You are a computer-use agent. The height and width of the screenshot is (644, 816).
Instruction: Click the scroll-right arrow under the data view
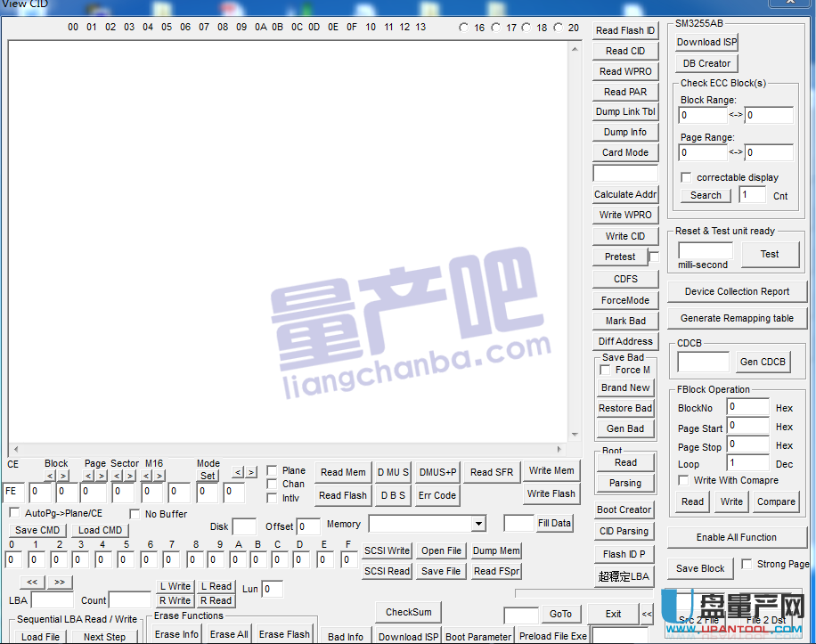pyautogui.click(x=560, y=449)
